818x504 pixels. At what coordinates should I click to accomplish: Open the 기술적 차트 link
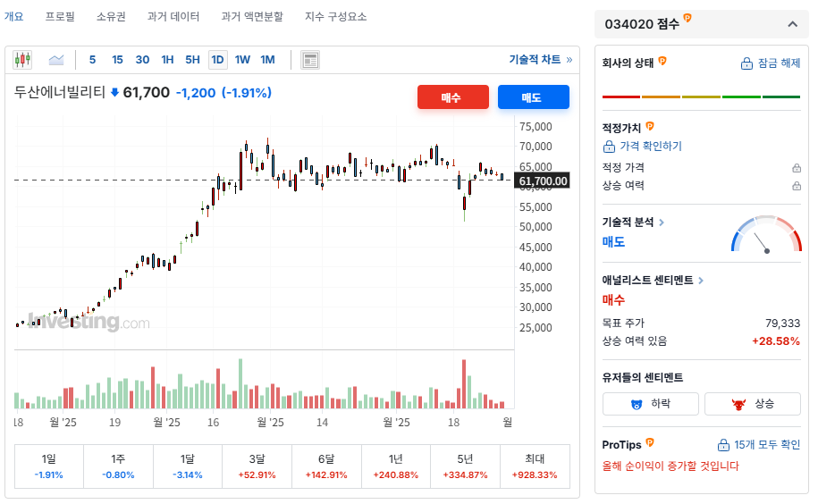point(541,60)
